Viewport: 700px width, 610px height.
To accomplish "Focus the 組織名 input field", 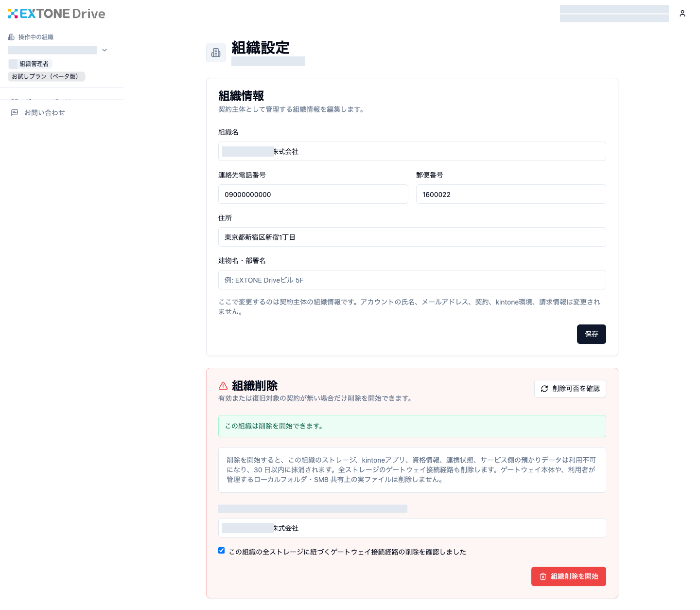I will (x=412, y=151).
